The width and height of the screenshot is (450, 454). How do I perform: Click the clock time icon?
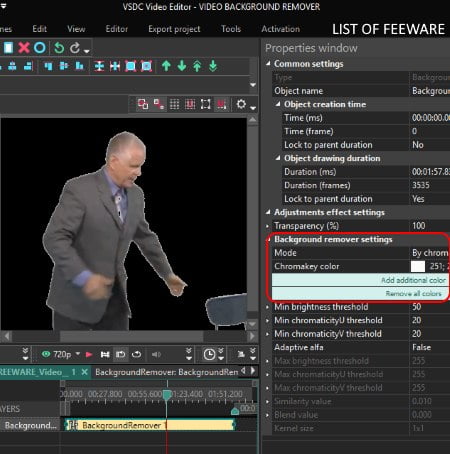point(209,354)
